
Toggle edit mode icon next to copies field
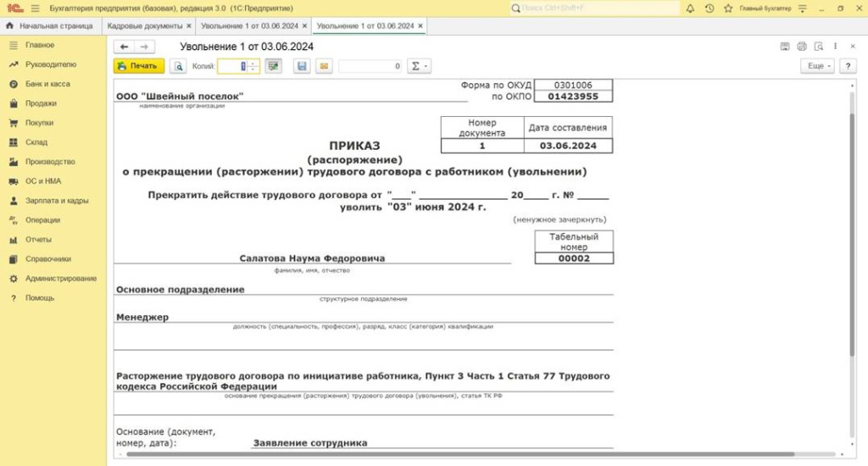tap(273, 66)
